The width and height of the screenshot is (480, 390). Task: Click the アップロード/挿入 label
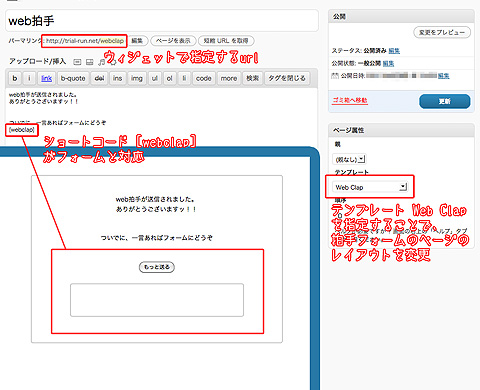(37, 61)
